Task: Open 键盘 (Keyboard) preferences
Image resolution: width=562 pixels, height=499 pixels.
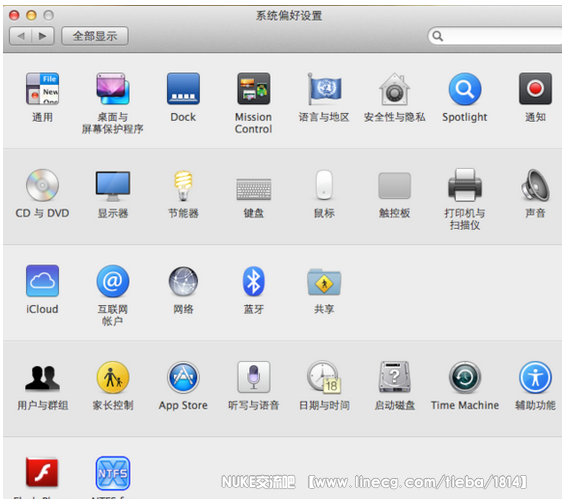Action: click(x=253, y=189)
